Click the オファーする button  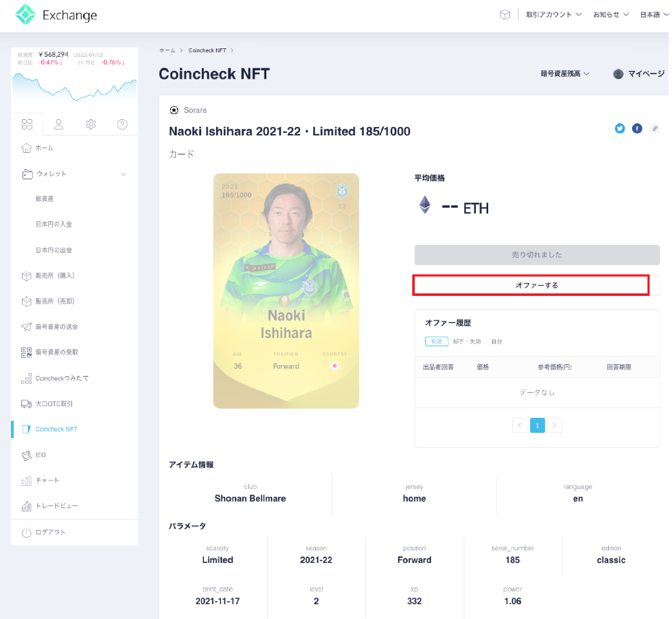coord(537,285)
